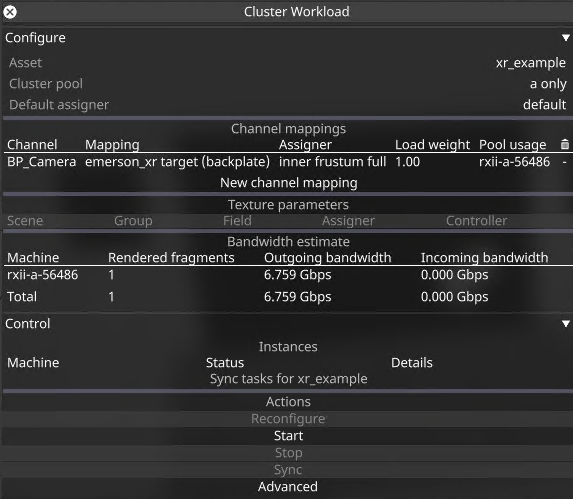Remove the BP_Camera channel mapping dash
This screenshot has width=573, height=499.
pos(565,162)
